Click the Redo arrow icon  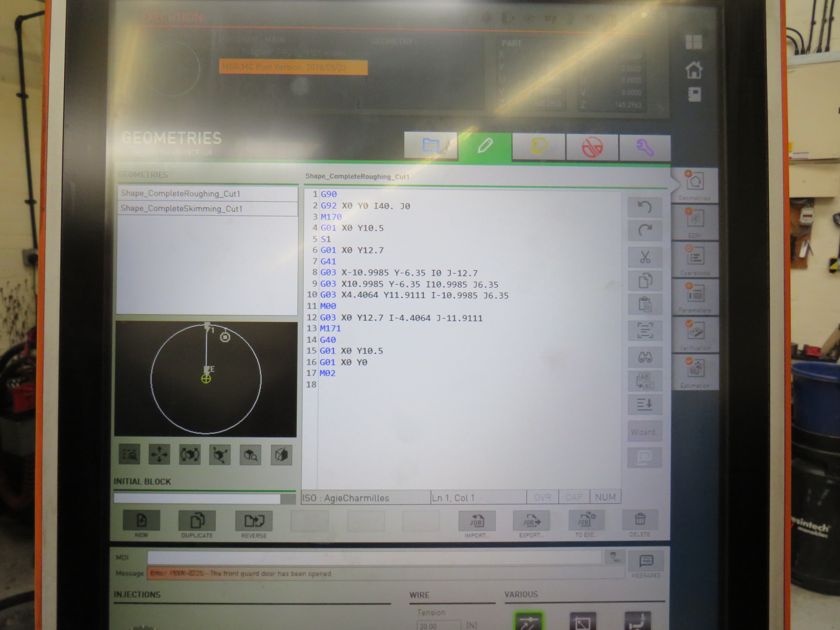point(644,230)
